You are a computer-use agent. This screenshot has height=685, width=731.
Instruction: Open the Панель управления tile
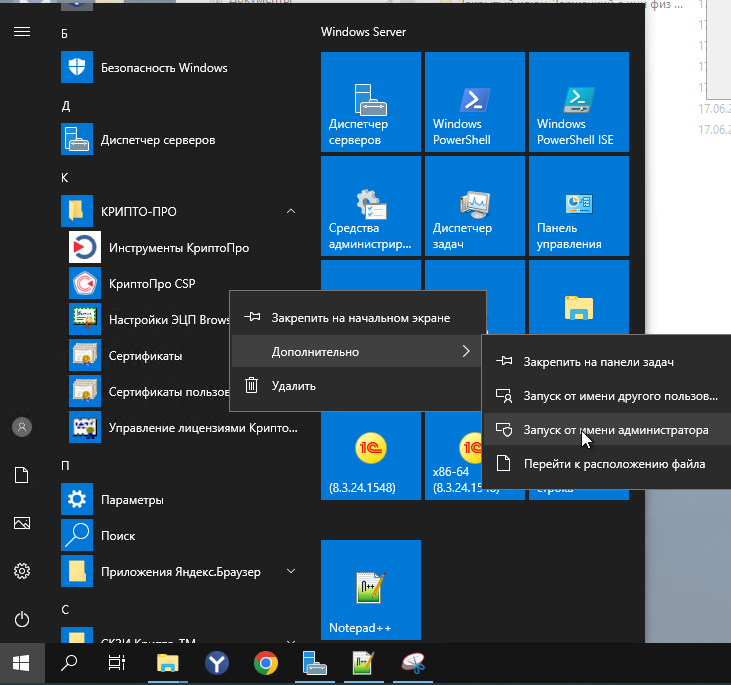coord(579,206)
